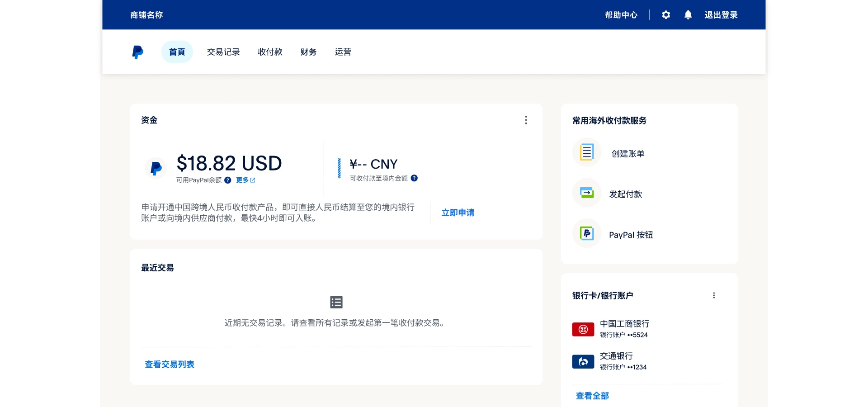Click the 立即申请 link
868x407 pixels.
click(x=458, y=213)
